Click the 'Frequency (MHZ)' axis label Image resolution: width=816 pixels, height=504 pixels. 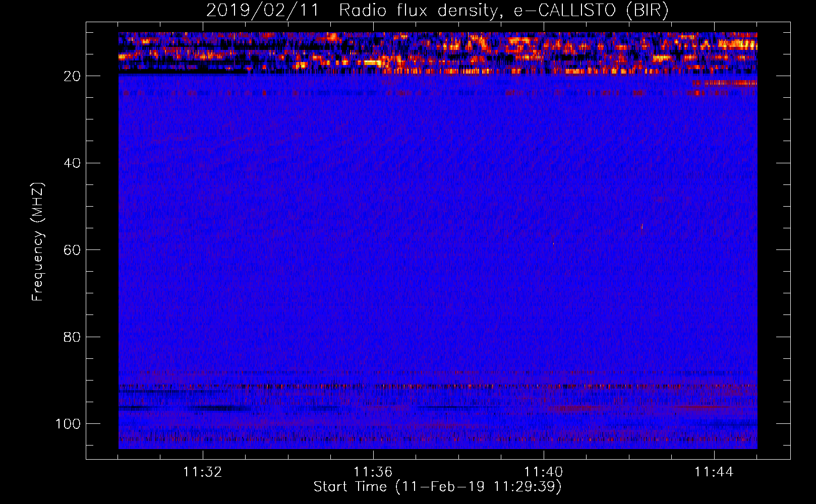38,242
